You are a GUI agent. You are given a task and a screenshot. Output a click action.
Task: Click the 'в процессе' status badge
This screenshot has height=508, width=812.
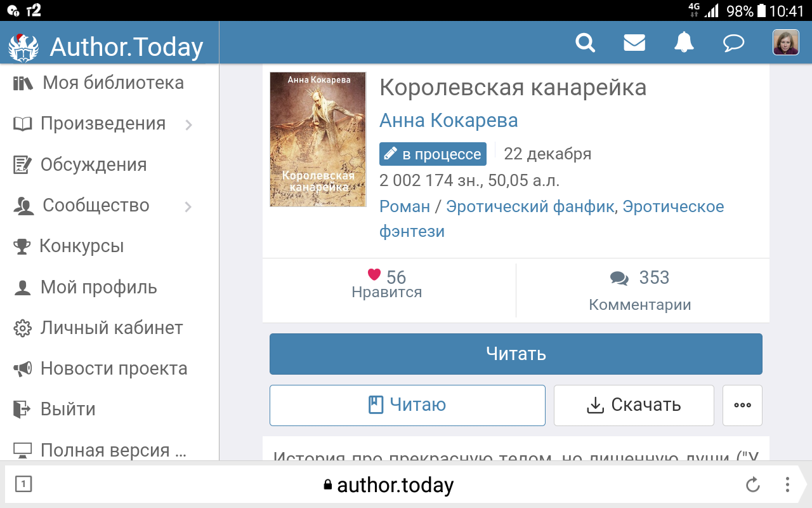[x=433, y=154]
